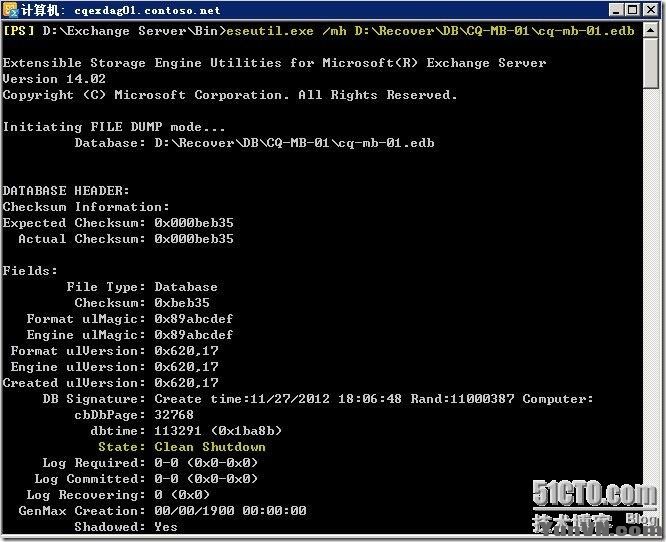Click GenMax Creation date value
Viewport: 666px width, 542px height.
pyautogui.click(x=230, y=511)
